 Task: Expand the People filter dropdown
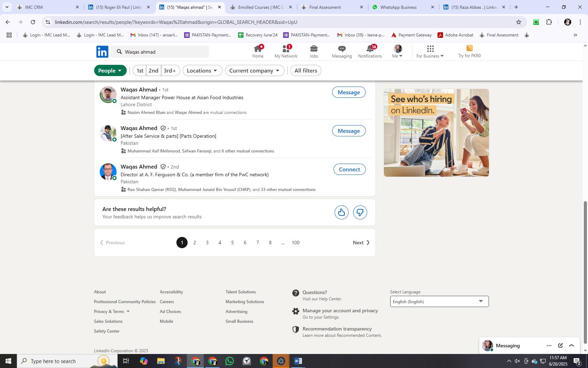tap(110, 70)
